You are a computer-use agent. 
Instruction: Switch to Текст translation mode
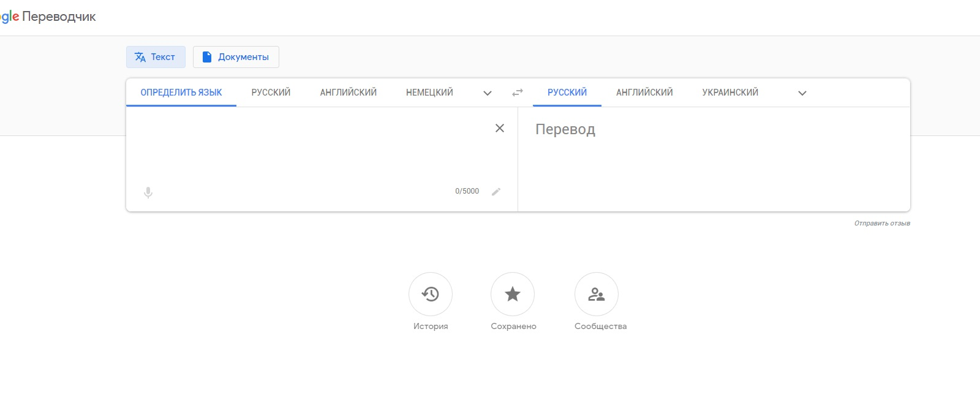[x=156, y=57]
